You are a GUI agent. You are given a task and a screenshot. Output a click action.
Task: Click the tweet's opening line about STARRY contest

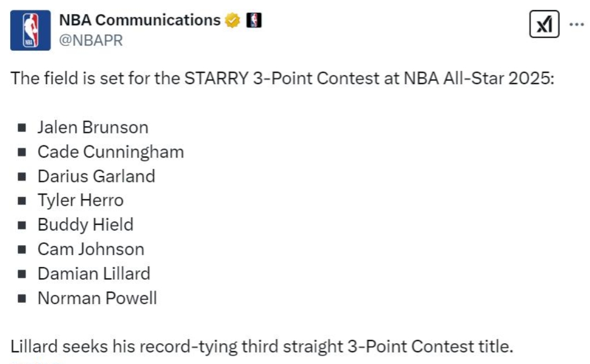coord(282,78)
